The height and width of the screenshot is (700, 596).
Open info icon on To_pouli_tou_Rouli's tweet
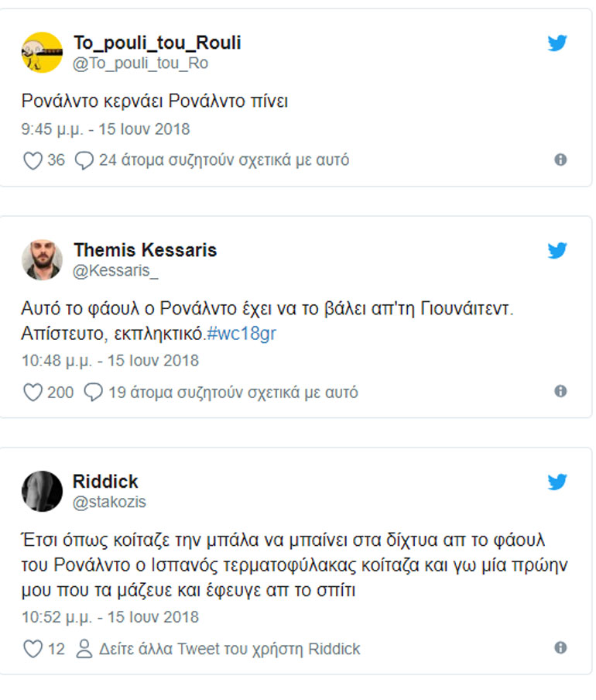pos(560,160)
